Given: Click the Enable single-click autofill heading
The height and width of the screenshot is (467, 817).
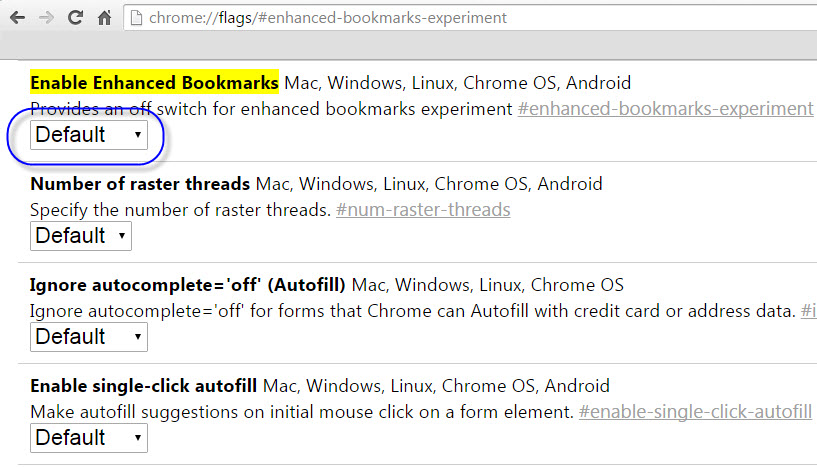Looking at the screenshot, I should (144, 386).
